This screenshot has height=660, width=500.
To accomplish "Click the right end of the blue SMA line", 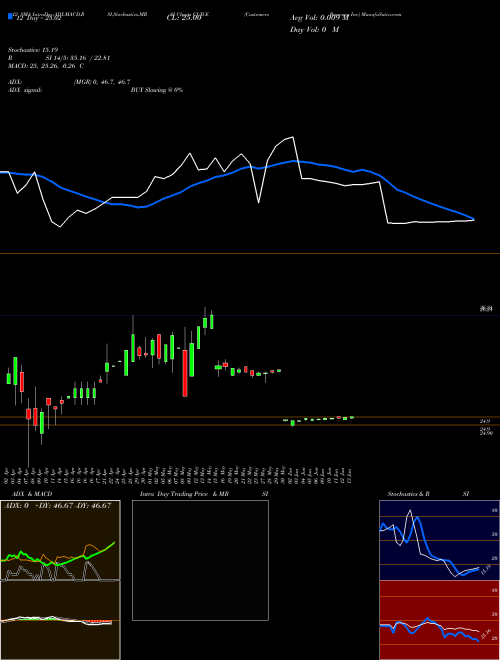I will pos(473,219).
